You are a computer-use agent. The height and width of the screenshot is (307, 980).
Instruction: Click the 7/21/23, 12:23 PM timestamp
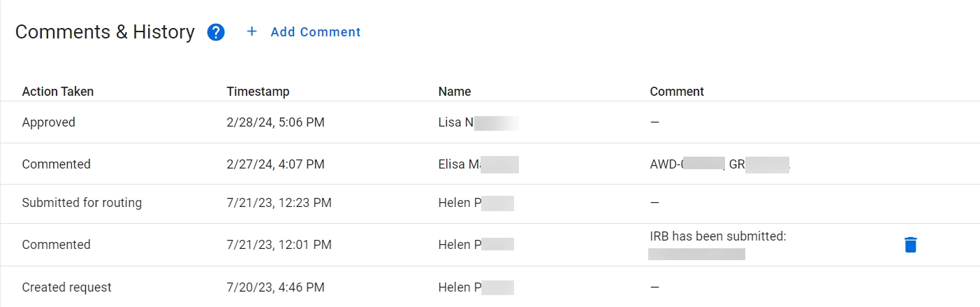(x=279, y=203)
